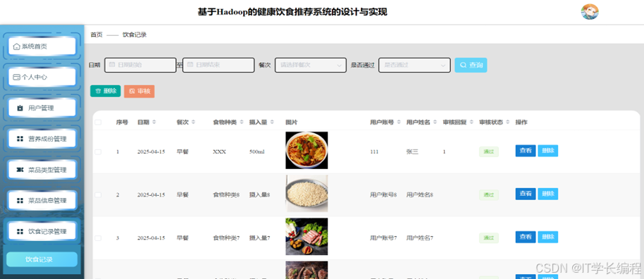Open 用户管理 in the sidebar
The width and height of the screenshot is (644, 279).
42,108
